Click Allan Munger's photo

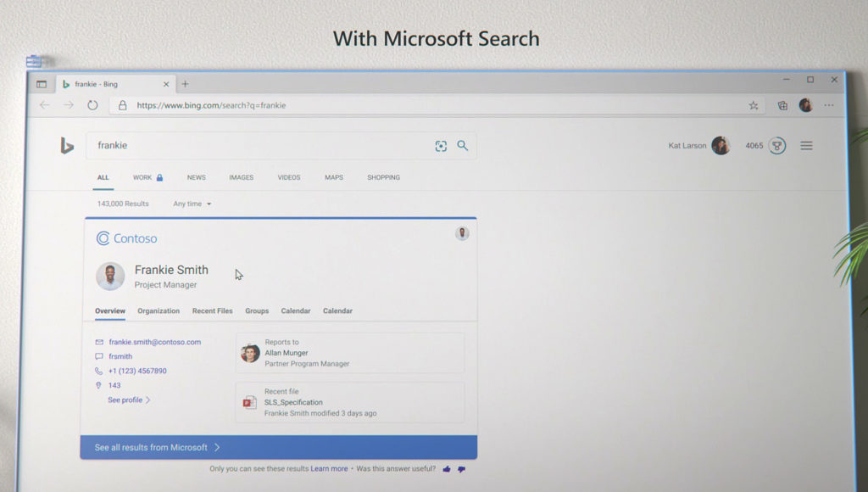tap(250, 353)
